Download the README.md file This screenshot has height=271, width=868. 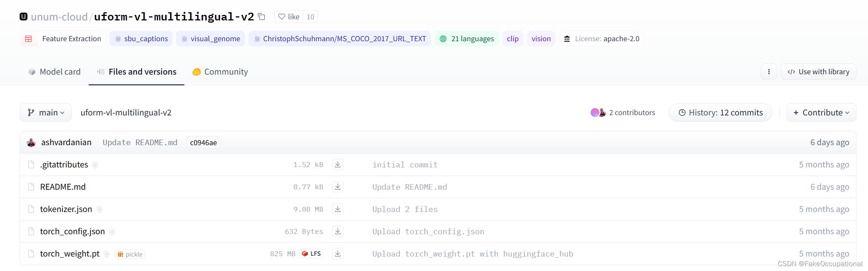coord(338,187)
